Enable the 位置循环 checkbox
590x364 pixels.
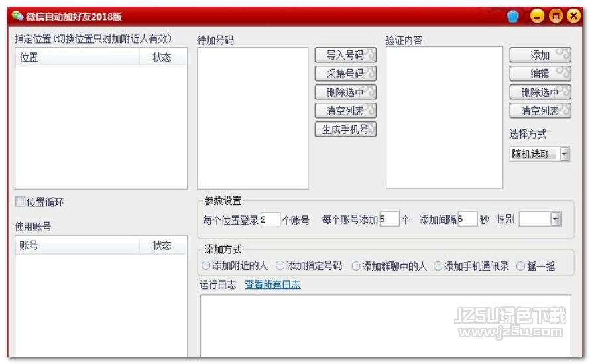pos(21,202)
